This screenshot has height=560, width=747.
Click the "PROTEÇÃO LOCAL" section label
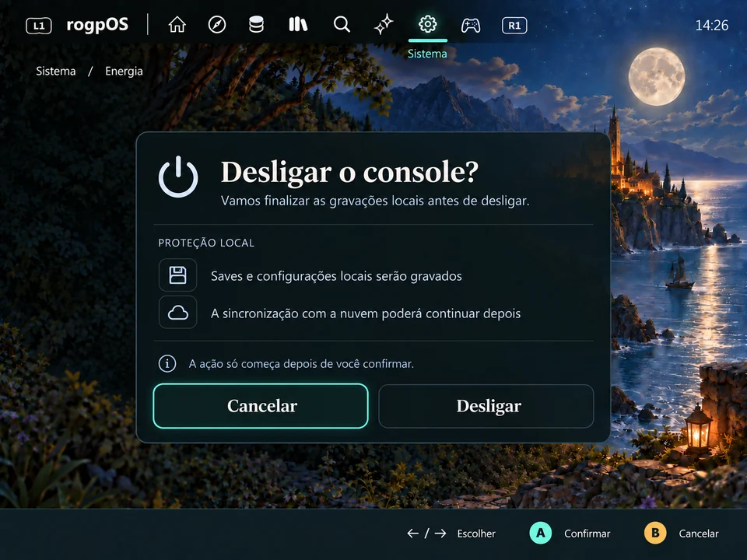[x=206, y=243]
